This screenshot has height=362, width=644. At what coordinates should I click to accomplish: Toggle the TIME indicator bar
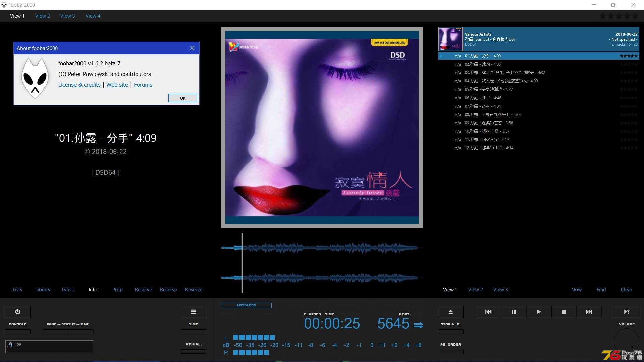coord(194,331)
